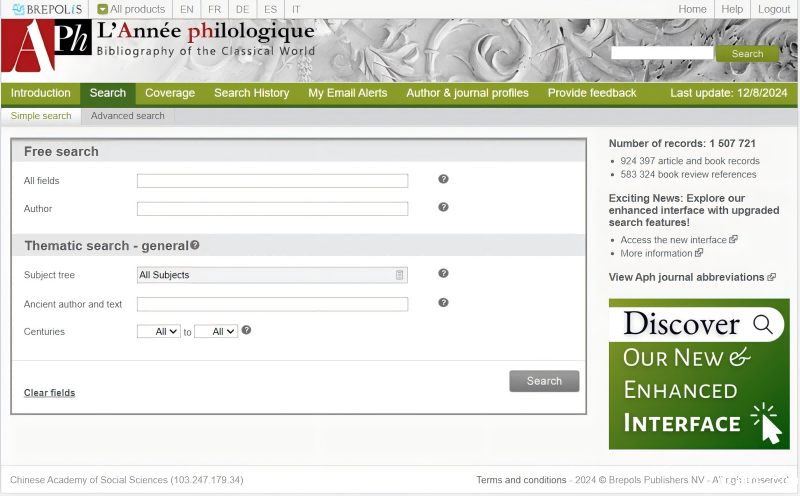Click help icon for Ancient author and text
Screen dimensions: 800x496
[x=443, y=303]
